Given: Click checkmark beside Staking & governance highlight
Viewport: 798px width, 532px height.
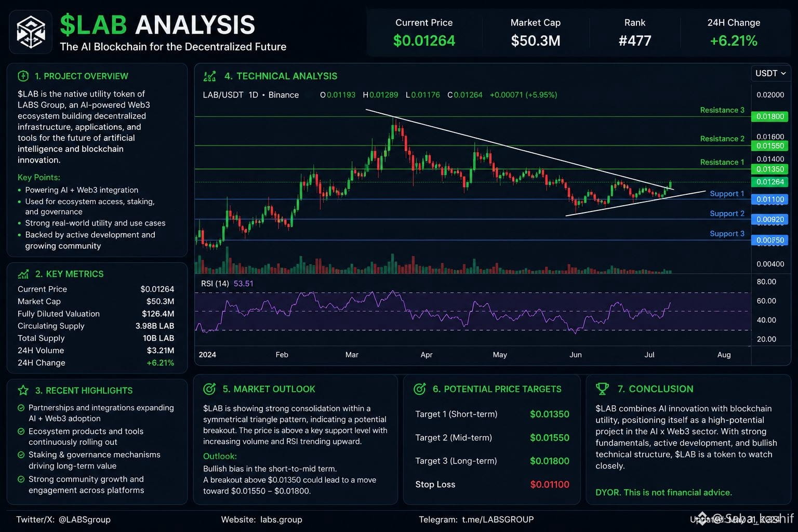Looking at the screenshot, I should [21, 455].
